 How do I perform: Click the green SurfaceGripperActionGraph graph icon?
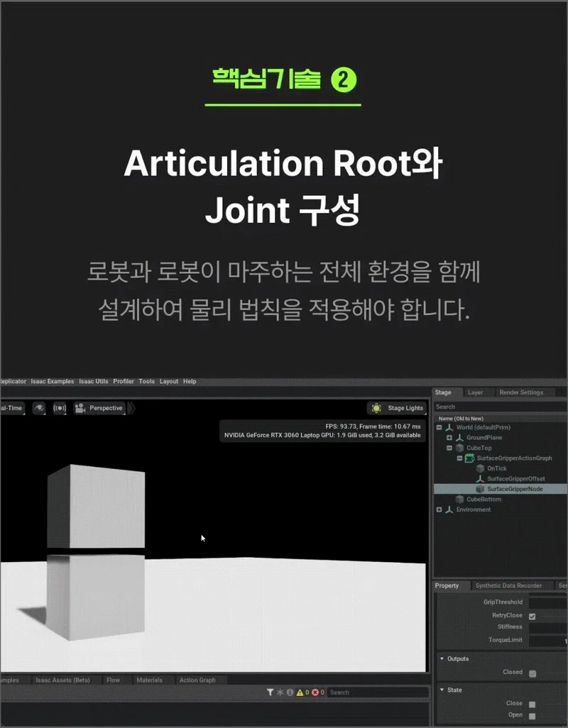[469, 458]
